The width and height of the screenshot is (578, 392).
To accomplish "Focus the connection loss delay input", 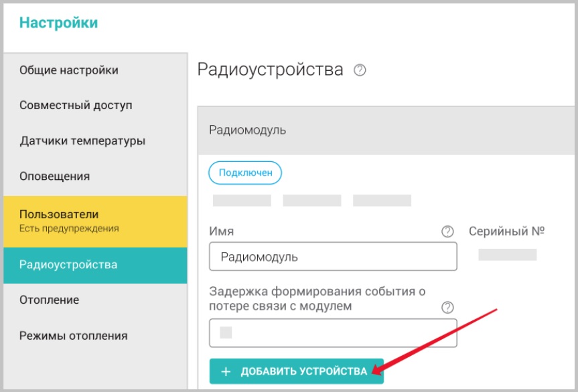I will tap(333, 332).
